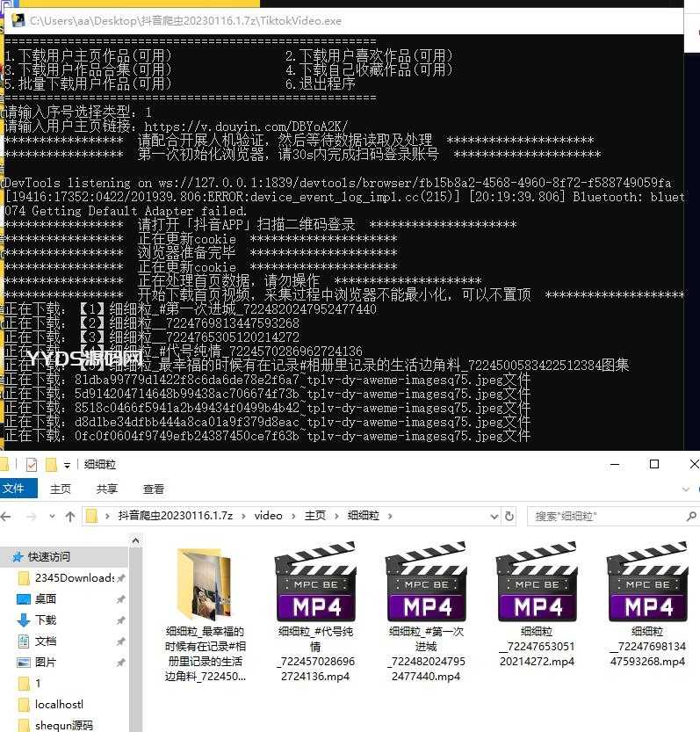Select MP4 file ending 20214272.mp4

[538, 605]
